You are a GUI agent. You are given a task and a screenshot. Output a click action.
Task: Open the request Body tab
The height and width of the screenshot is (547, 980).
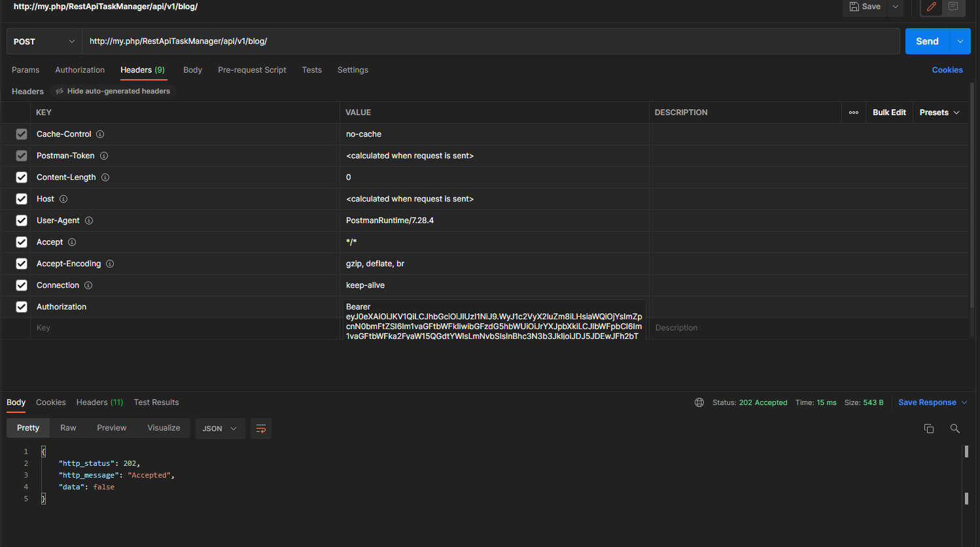(x=192, y=70)
